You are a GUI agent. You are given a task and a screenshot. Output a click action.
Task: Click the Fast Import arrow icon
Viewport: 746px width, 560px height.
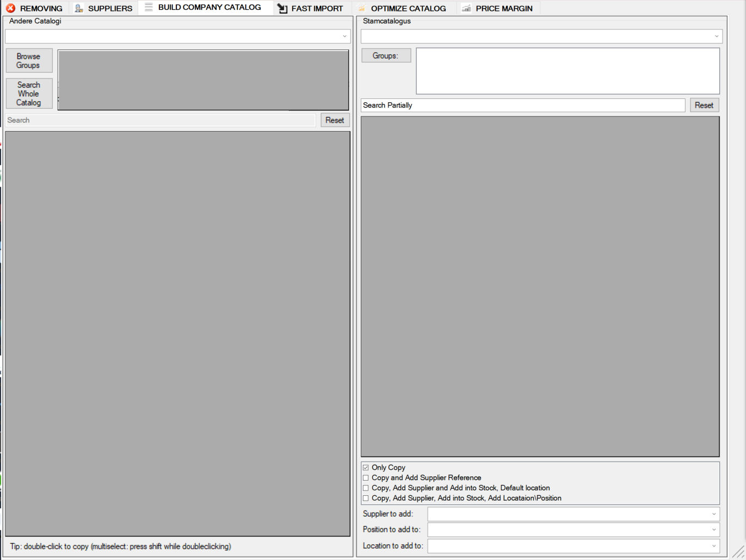click(282, 8)
